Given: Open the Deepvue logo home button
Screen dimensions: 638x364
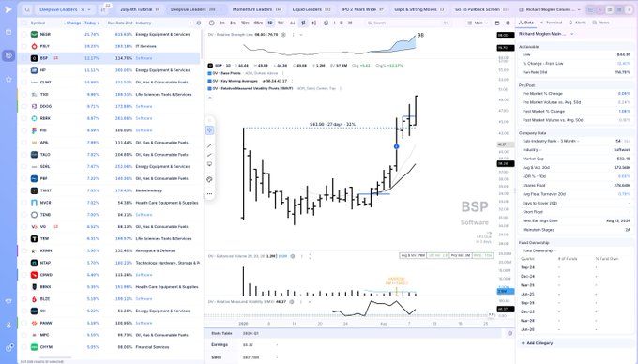Looking at the screenshot, I should [8, 9].
